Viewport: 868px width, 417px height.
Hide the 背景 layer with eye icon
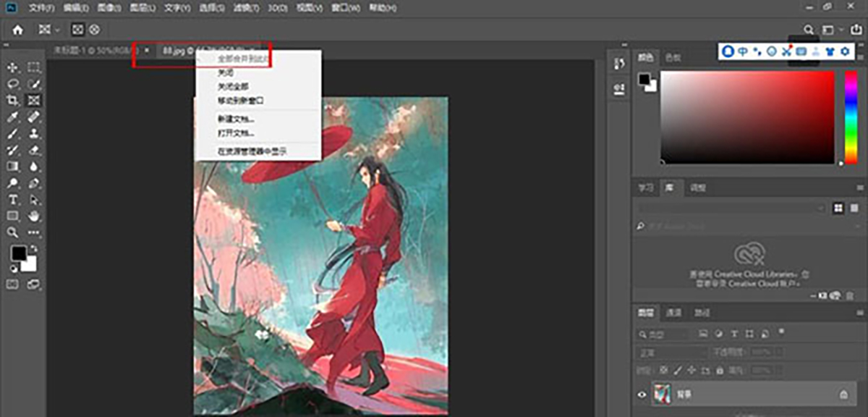[641, 395]
